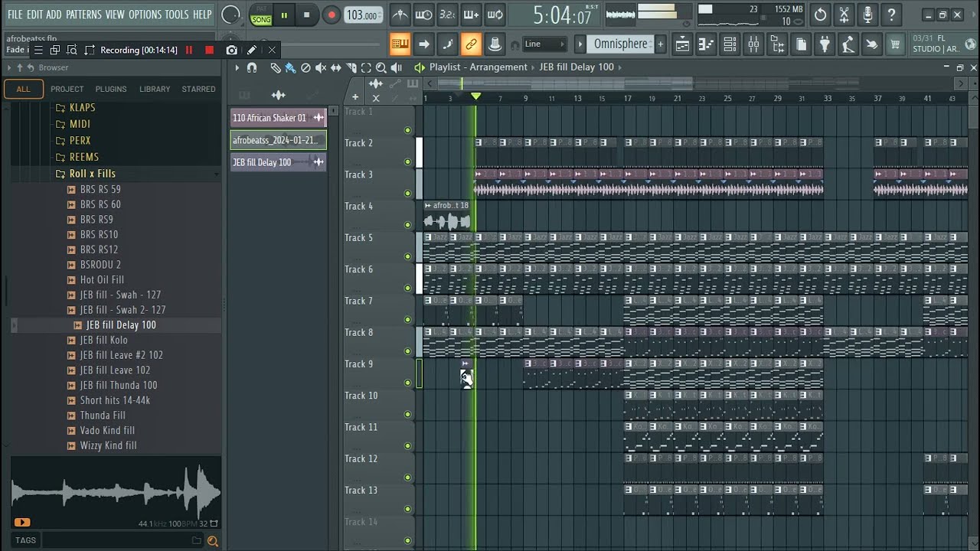980x551 pixels.
Task: Open help with the question mark icon
Action: (891, 15)
